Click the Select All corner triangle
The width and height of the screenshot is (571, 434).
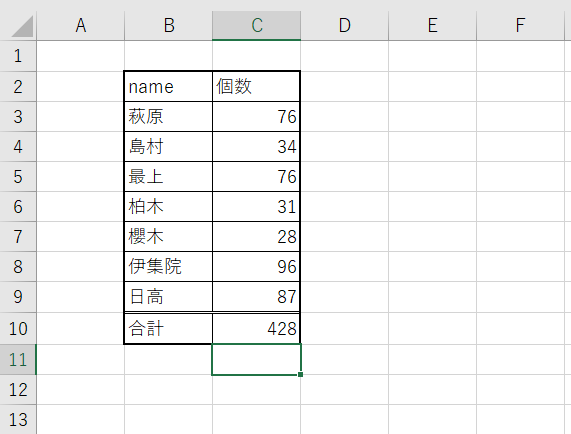coord(23,26)
